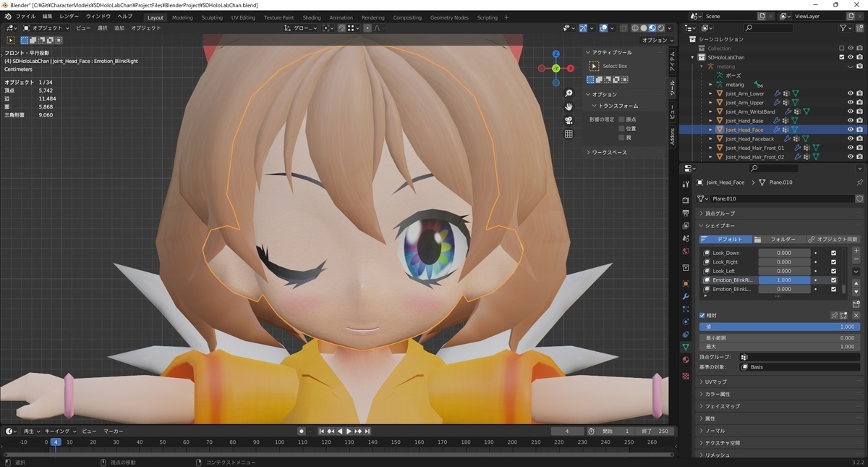Screen dimensions: 868x467
Task: Open the Modifiers wrench properties tab
Action: [x=686, y=297]
